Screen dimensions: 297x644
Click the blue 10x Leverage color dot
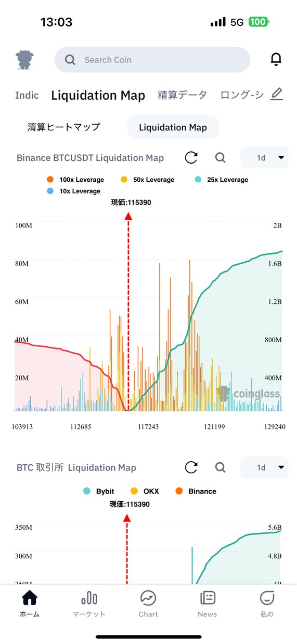pyautogui.click(x=50, y=191)
